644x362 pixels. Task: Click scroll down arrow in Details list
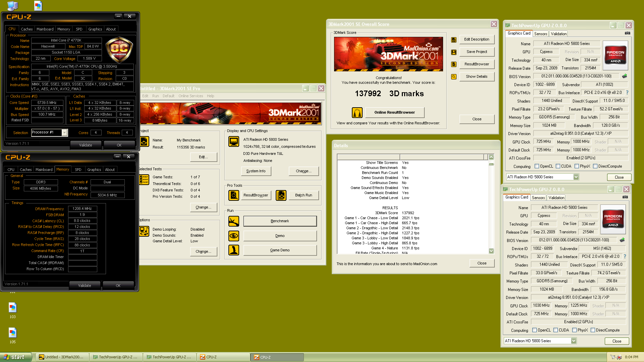coord(491,251)
